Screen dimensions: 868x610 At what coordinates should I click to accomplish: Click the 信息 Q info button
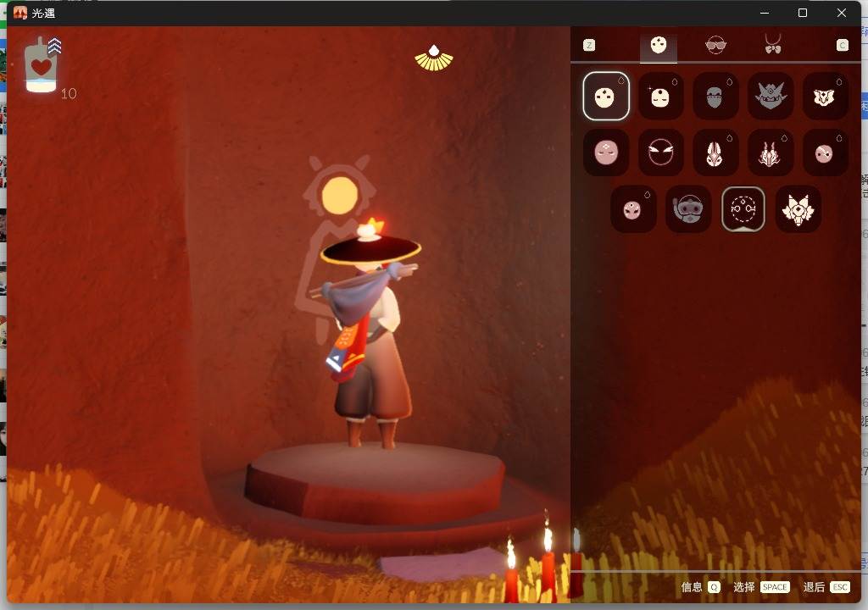pos(700,587)
